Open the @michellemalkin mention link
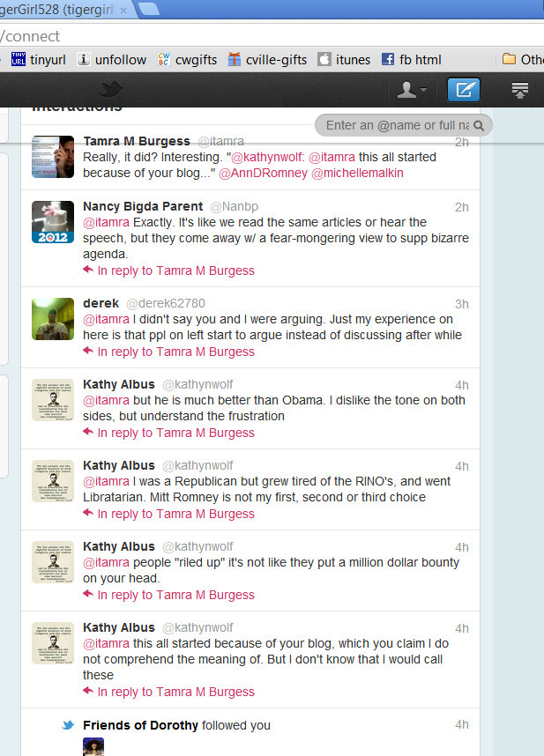544x756 pixels. pos(357,173)
